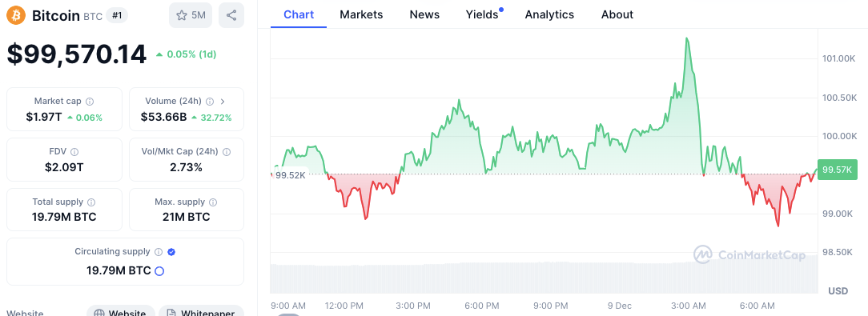Click the Circulating supply info icon
The image size is (868, 316).
(x=159, y=252)
